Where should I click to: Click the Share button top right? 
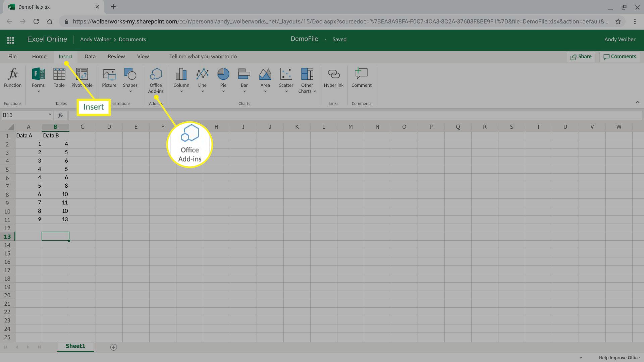581,57
